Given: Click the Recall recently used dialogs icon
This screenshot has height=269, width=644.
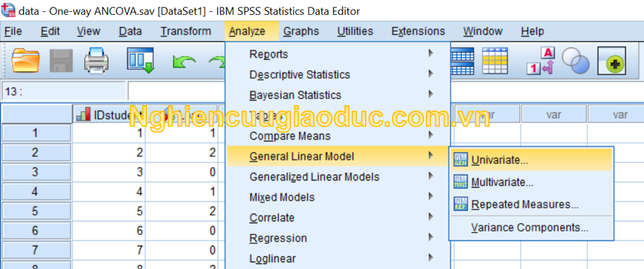Looking at the screenshot, I should (x=140, y=61).
